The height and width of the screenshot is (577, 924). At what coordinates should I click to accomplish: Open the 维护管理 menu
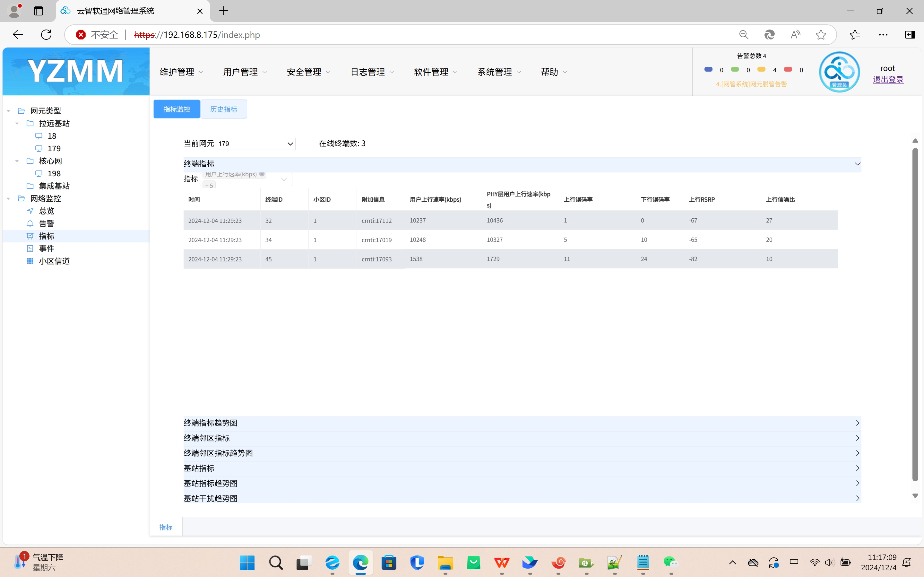coord(181,72)
